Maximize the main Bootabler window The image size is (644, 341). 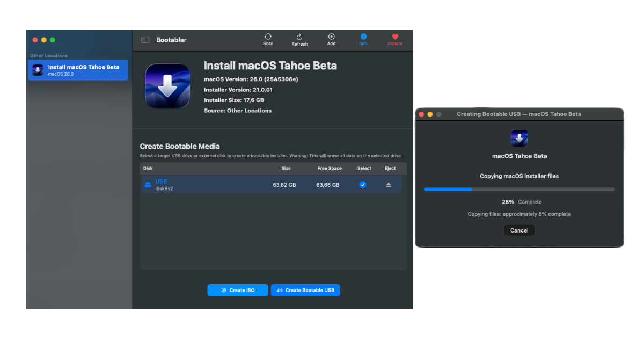click(53, 40)
